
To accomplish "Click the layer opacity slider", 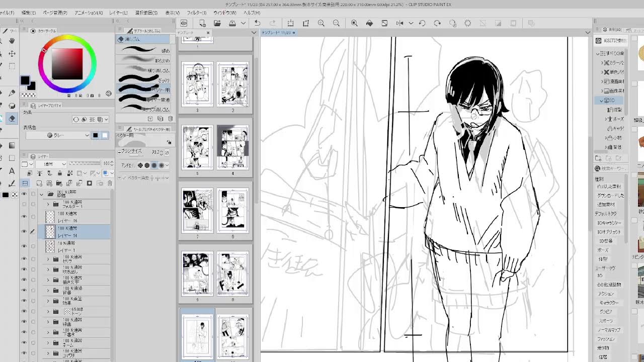I will pos(86,163).
